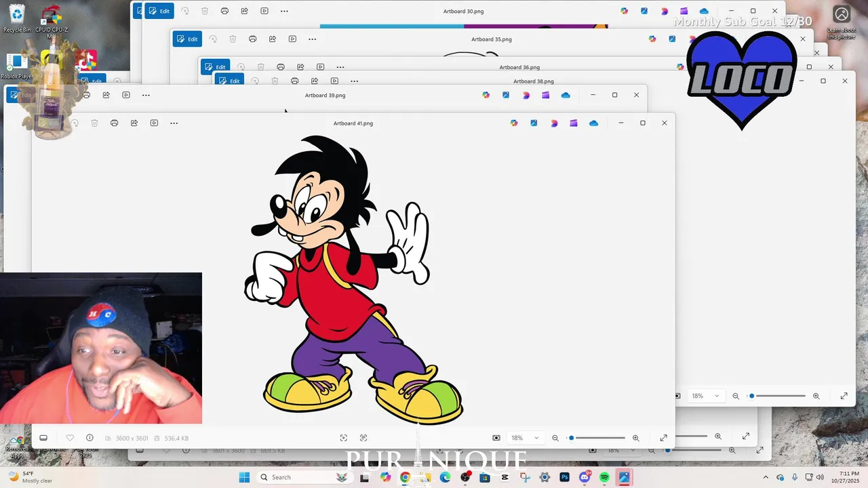Click blue photo-edit icon in Artboard 41 toolbar

(x=534, y=123)
